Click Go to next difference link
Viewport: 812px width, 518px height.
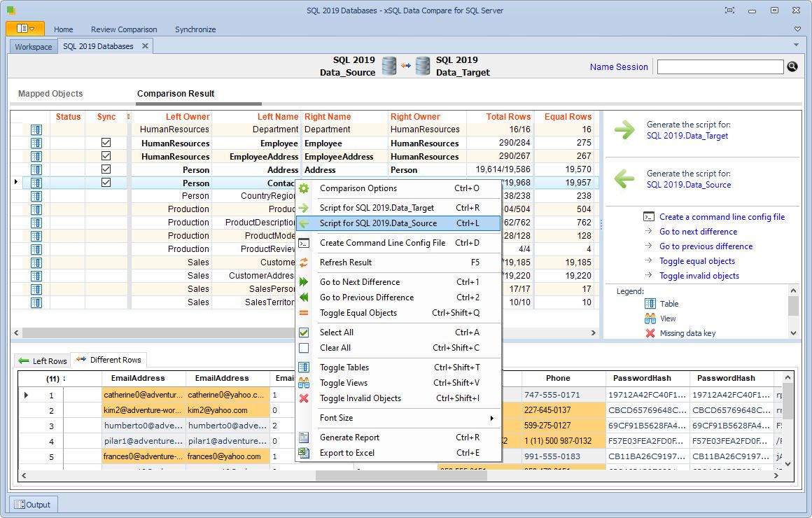(x=698, y=232)
